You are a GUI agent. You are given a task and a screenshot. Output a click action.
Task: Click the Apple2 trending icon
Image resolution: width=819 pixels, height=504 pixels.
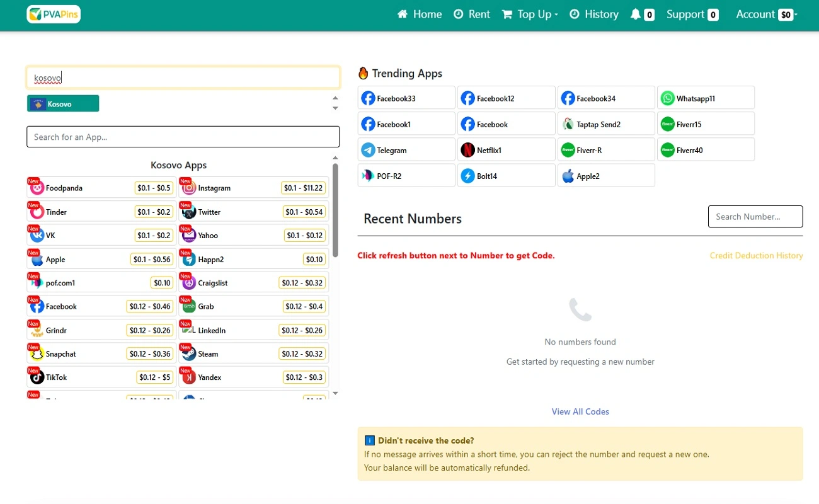(x=568, y=176)
